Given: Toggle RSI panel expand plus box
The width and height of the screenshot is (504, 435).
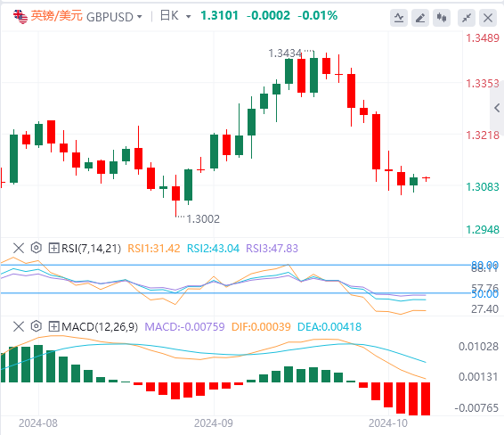Looking at the screenshot, I should 53,248.
